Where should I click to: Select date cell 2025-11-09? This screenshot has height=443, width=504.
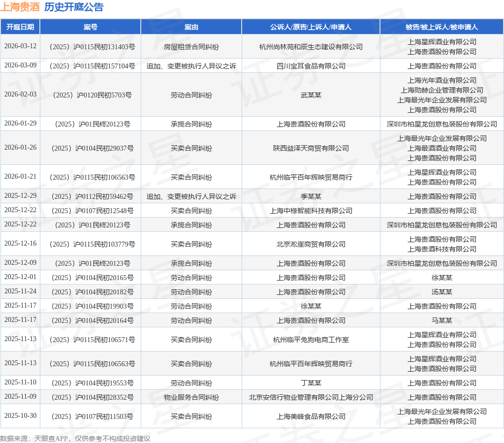20,397
